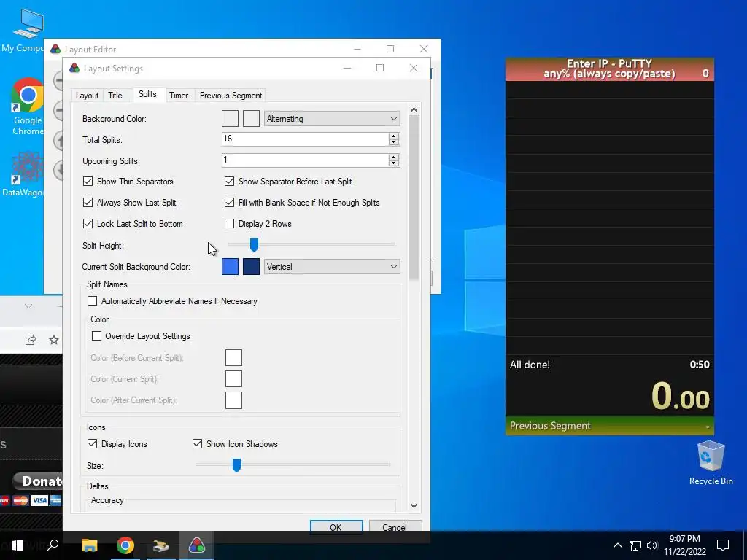Open File Explorer from the taskbar
This screenshot has height=560, width=747.
coord(89,545)
